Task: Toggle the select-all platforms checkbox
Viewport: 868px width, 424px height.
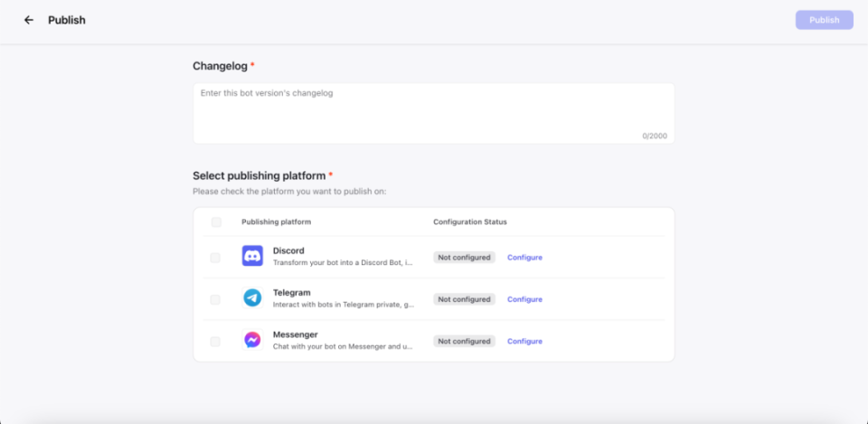Action: pos(215,222)
